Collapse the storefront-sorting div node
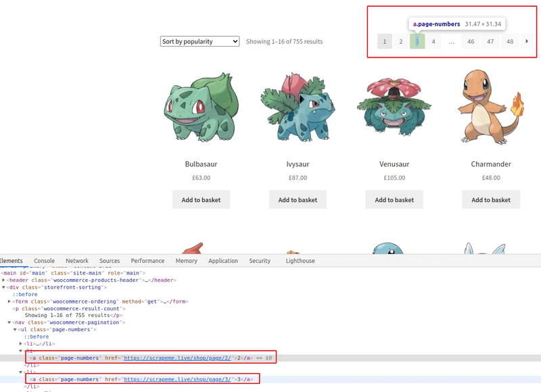 pos(3,287)
